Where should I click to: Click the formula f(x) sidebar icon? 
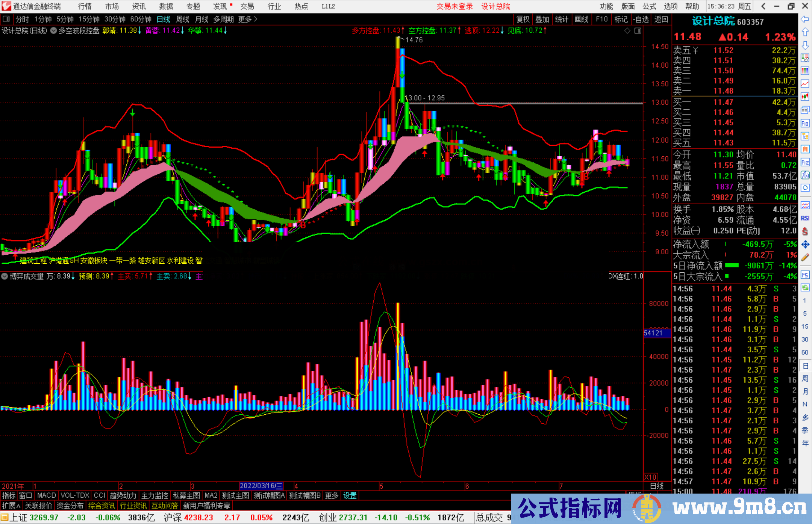805,175
